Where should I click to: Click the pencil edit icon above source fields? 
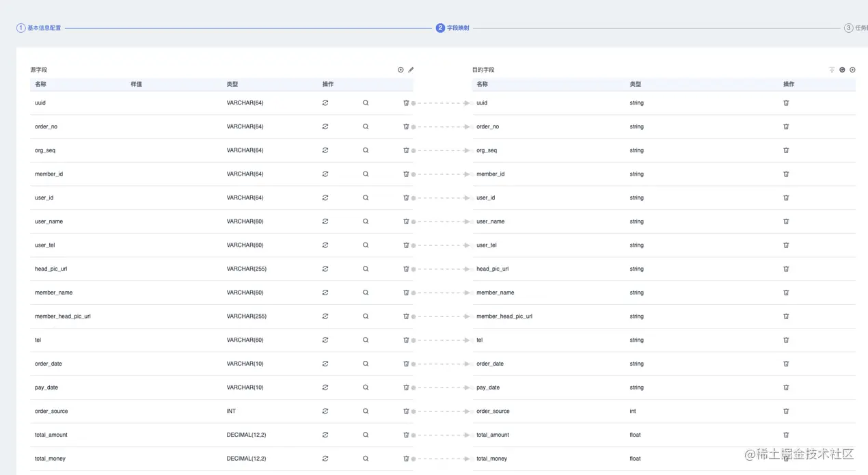click(411, 70)
